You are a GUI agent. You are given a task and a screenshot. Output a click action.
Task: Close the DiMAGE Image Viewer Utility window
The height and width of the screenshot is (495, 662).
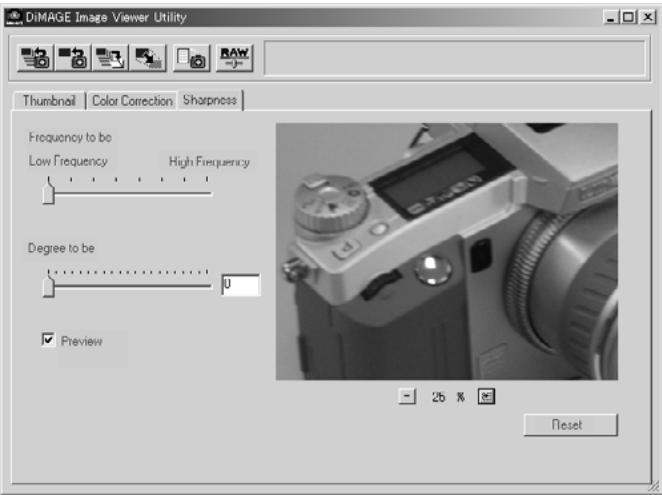pos(647,17)
